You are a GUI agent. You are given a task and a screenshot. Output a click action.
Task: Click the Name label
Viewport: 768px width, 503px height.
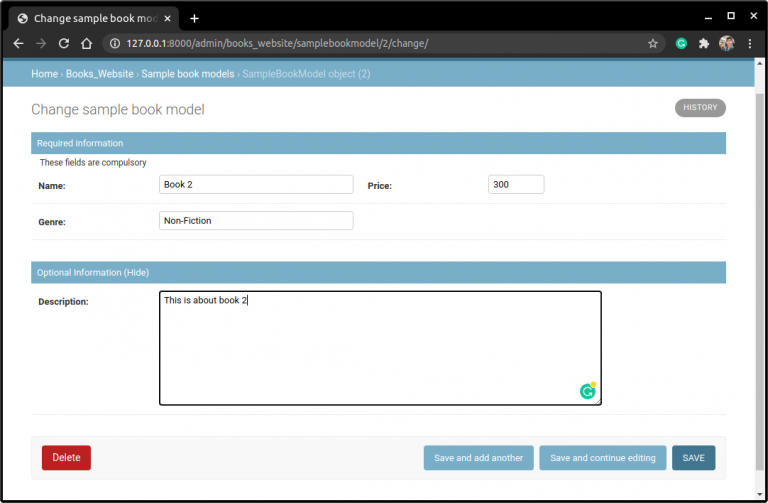[52, 186]
